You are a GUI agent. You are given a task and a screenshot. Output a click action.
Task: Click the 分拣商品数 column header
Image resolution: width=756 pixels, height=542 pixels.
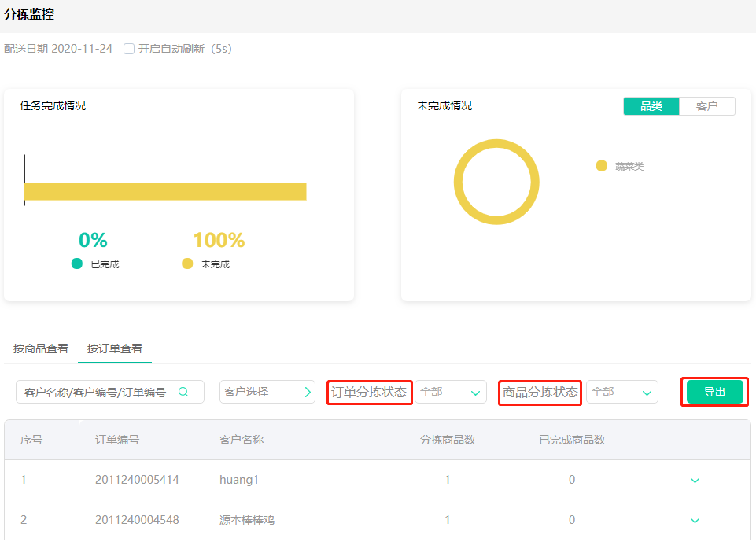pos(448,440)
